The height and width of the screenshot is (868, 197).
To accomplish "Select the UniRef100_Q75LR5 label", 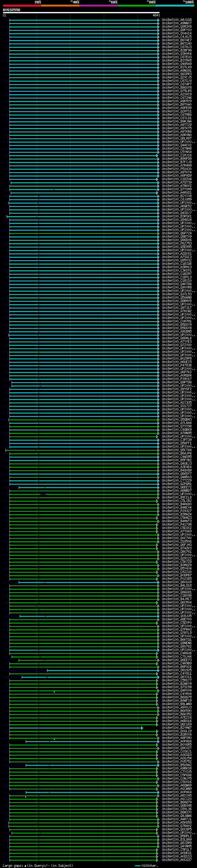I will point(177,91).
